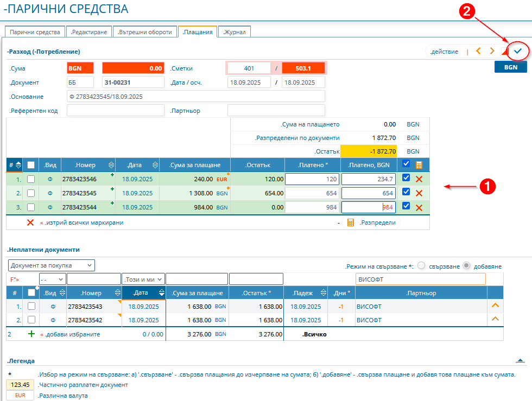
Task: Open the 'Този и ми' period dropdown
Action: click(x=143, y=279)
